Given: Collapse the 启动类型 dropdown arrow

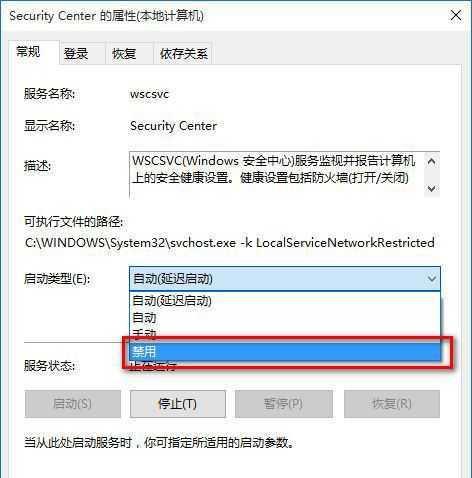Looking at the screenshot, I should [x=432, y=279].
